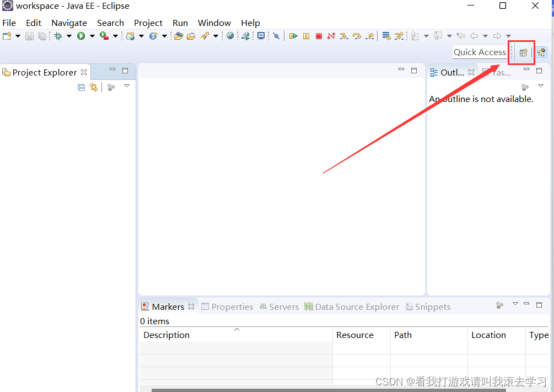Open the Window menu

click(x=214, y=23)
